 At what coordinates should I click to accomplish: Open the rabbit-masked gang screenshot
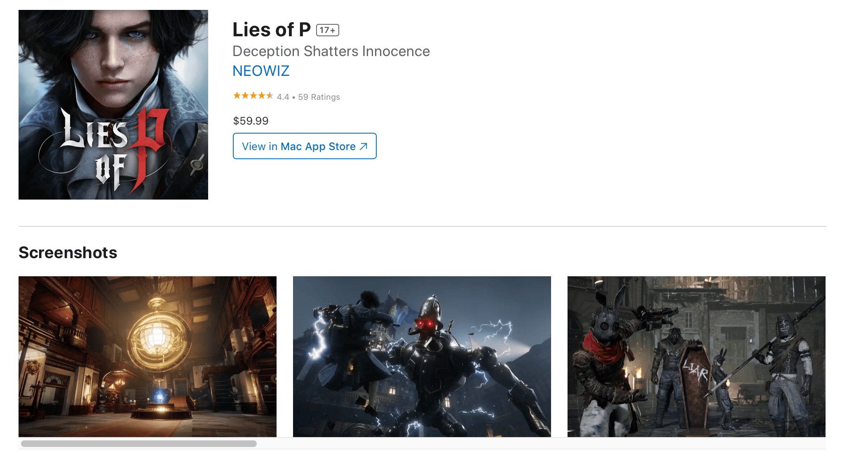click(x=696, y=356)
